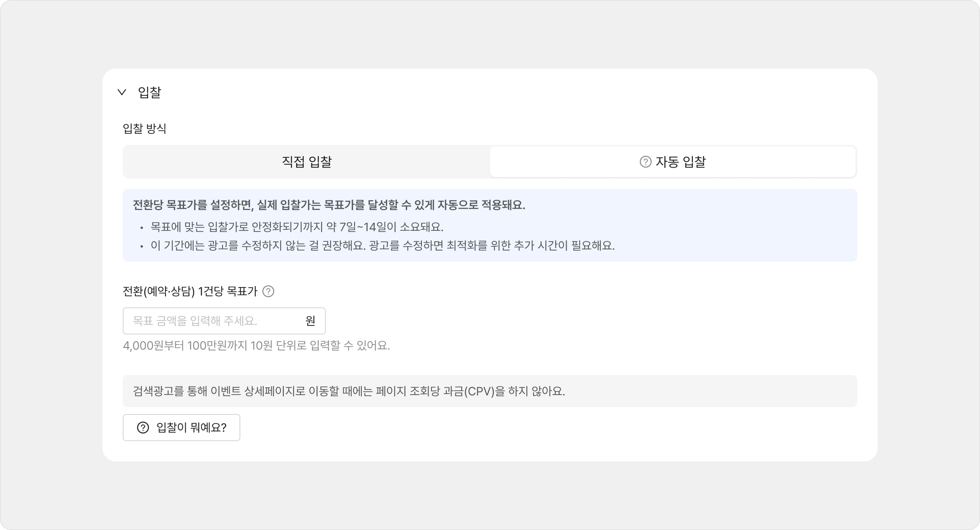Click the 입찰 section header title
The height and width of the screenshot is (530, 980).
coord(149,92)
